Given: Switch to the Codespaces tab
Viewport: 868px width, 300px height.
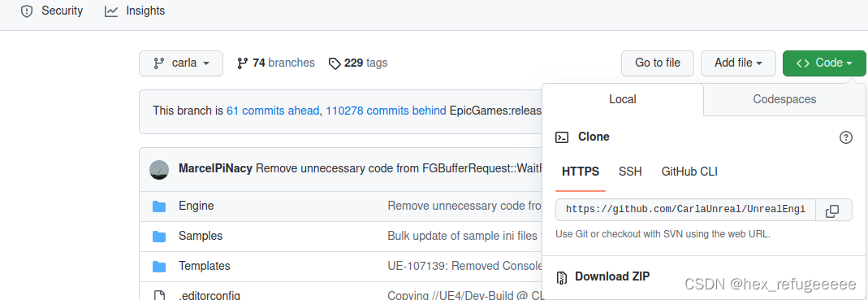Looking at the screenshot, I should pos(784,99).
